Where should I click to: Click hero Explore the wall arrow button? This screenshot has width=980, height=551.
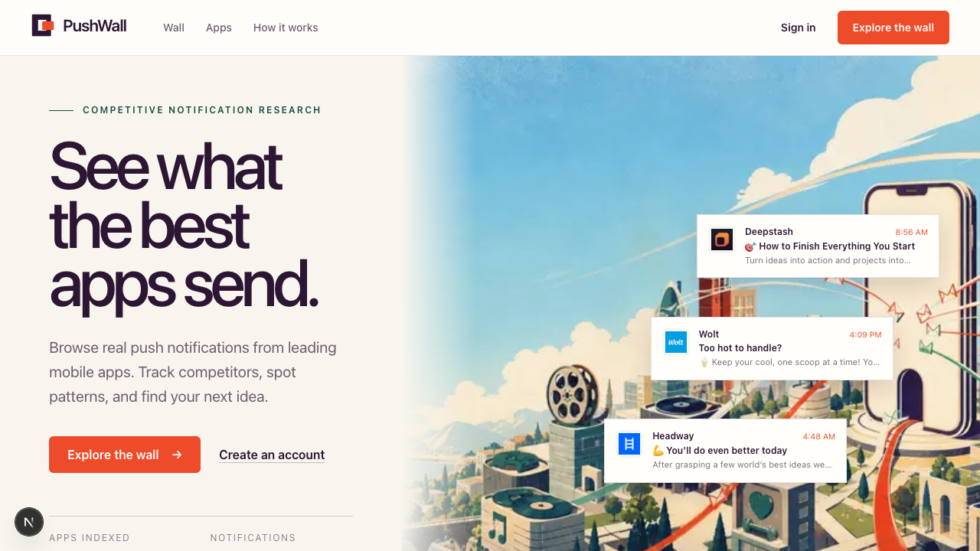click(x=125, y=455)
